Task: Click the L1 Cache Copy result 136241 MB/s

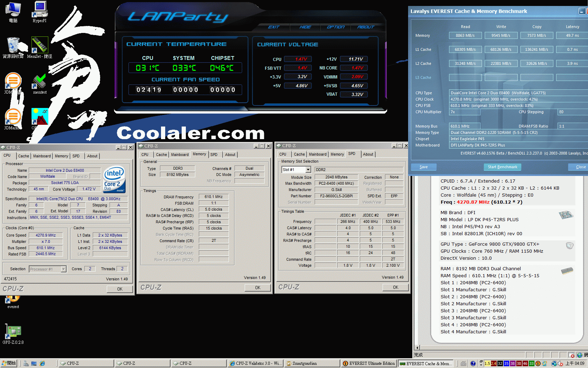Action: (x=537, y=49)
